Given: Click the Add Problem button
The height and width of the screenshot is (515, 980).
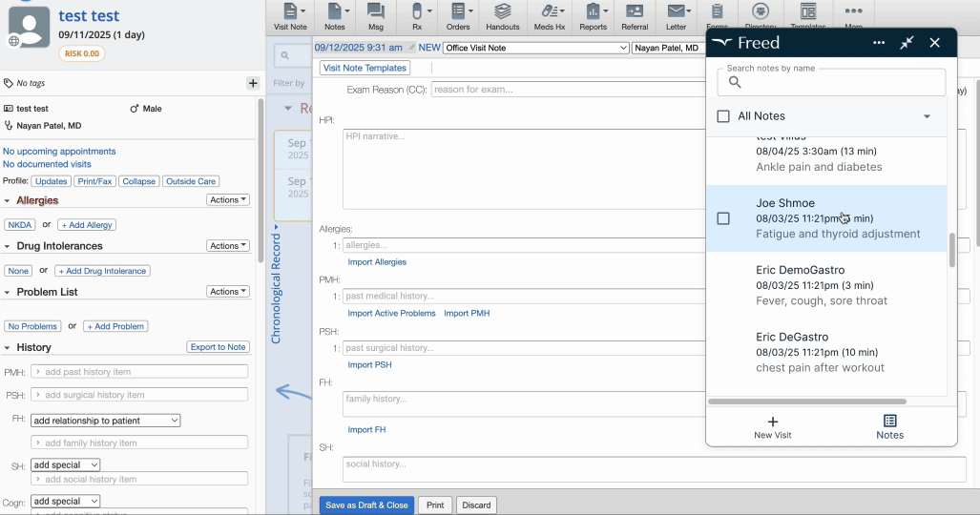Looking at the screenshot, I should point(115,326).
